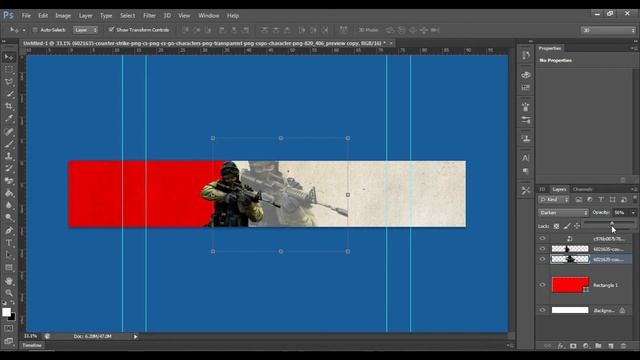
Task: Click the swap foreground/background colors arrow
Action: [12, 303]
